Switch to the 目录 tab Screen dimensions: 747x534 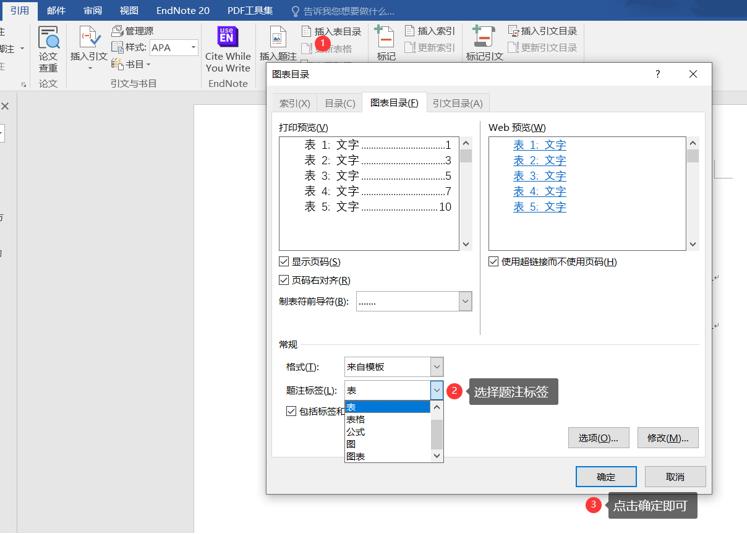pos(340,103)
